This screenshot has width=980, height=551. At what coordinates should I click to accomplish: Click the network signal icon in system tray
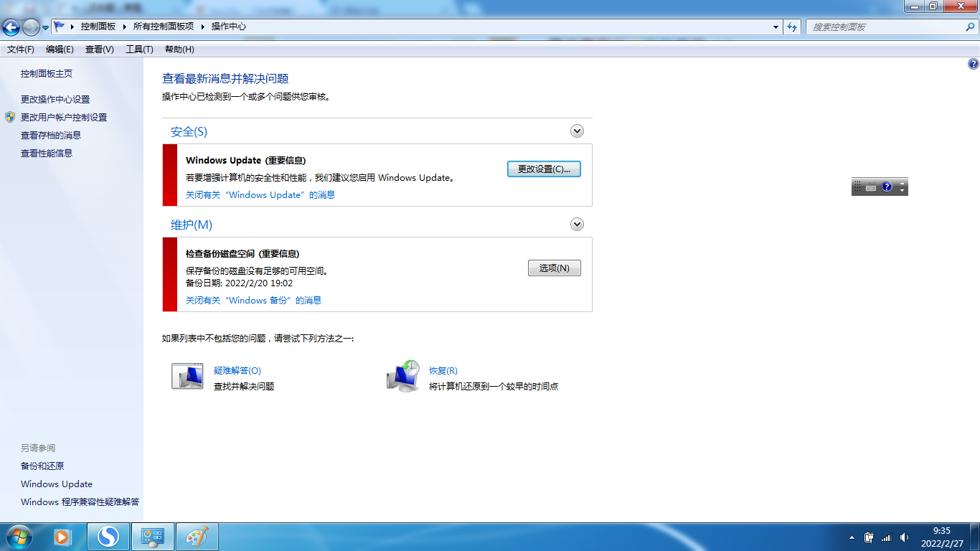click(x=887, y=537)
